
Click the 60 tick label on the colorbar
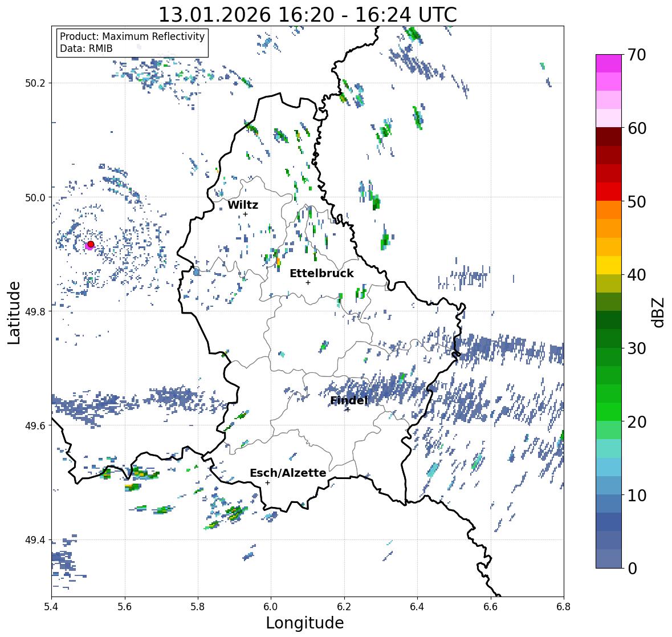[x=637, y=128]
